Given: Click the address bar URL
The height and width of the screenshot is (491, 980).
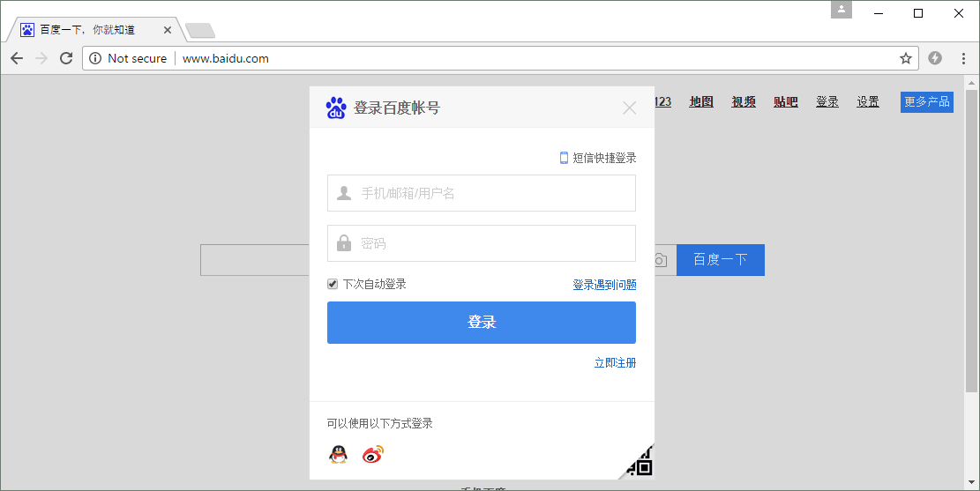Looking at the screenshot, I should (226, 58).
